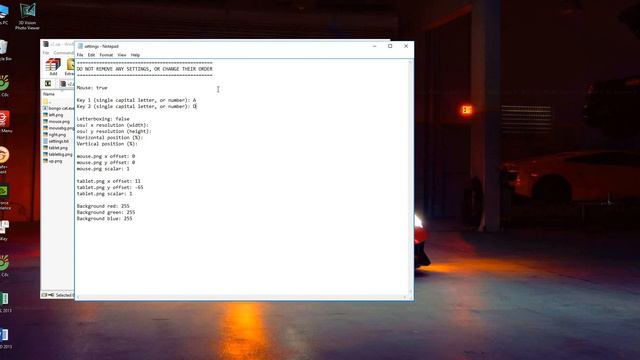Open the Format menu in Notepad
The height and width of the screenshot is (360, 640).
[x=106, y=55]
